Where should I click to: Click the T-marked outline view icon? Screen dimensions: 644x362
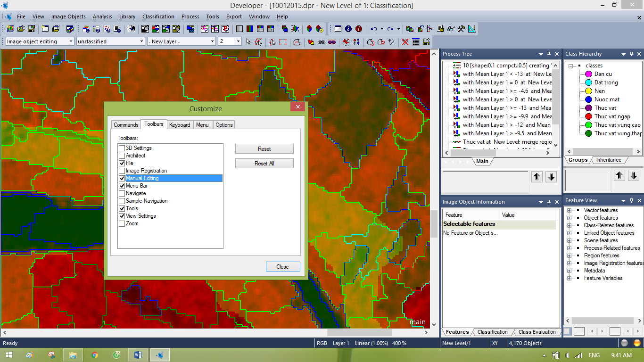pos(215,29)
